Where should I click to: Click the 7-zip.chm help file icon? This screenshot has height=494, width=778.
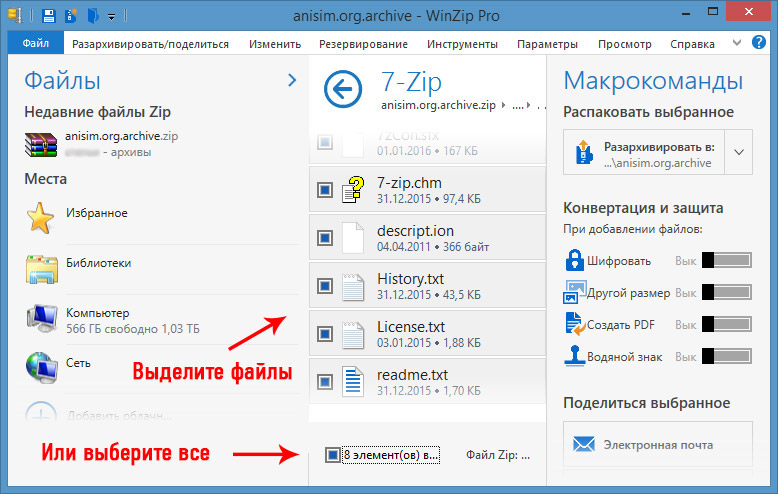353,189
